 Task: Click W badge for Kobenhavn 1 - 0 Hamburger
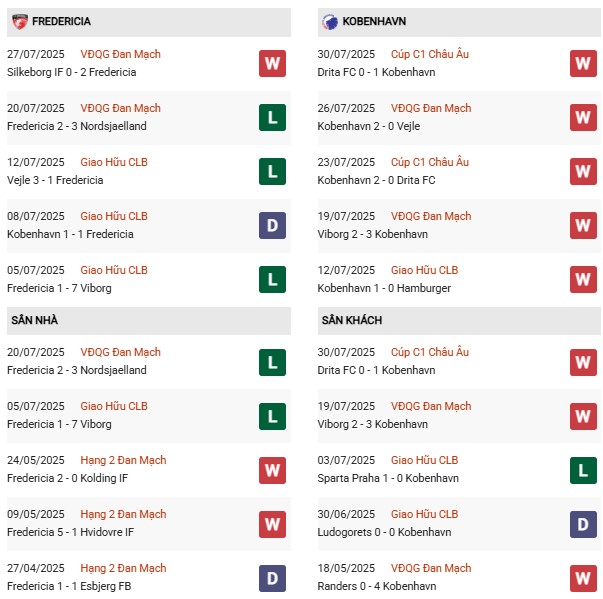click(582, 280)
